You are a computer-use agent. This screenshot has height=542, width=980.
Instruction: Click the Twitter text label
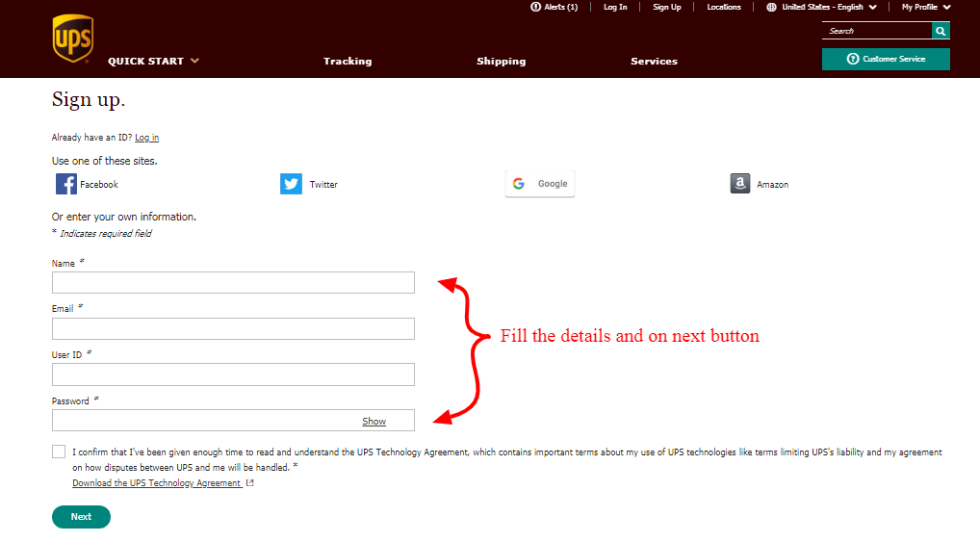tap(323, 185)
